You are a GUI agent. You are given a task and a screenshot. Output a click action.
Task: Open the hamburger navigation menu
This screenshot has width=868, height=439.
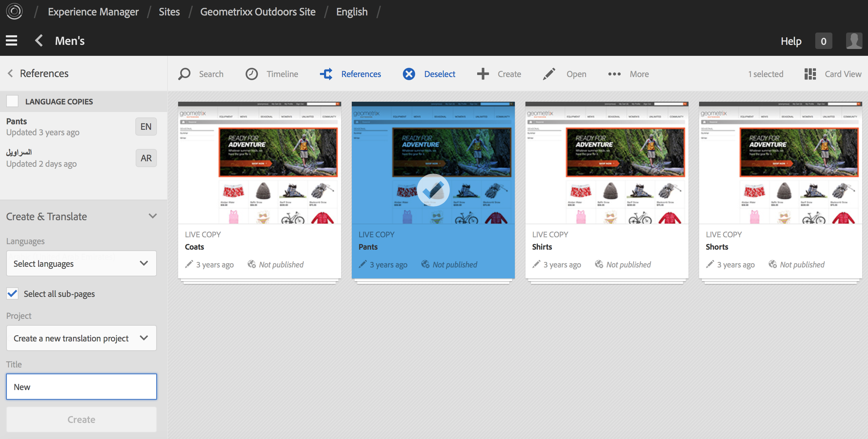pos(12,41)
